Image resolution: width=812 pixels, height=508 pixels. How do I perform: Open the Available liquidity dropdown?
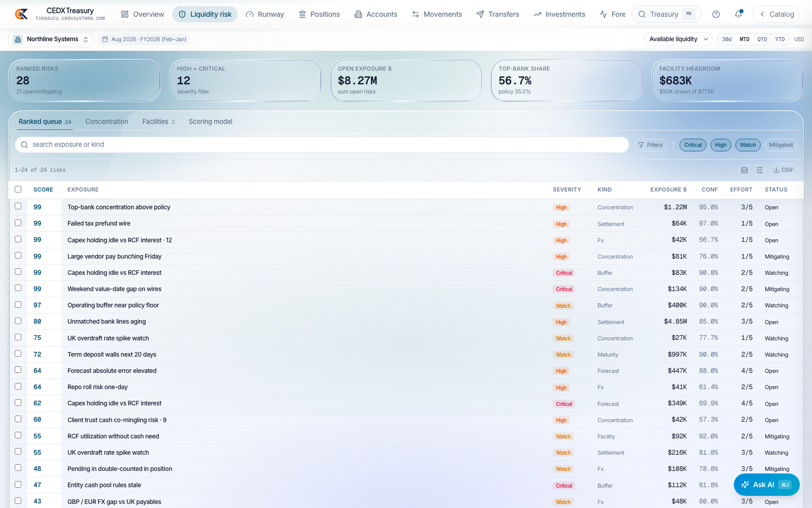click(x=679, y=39)
